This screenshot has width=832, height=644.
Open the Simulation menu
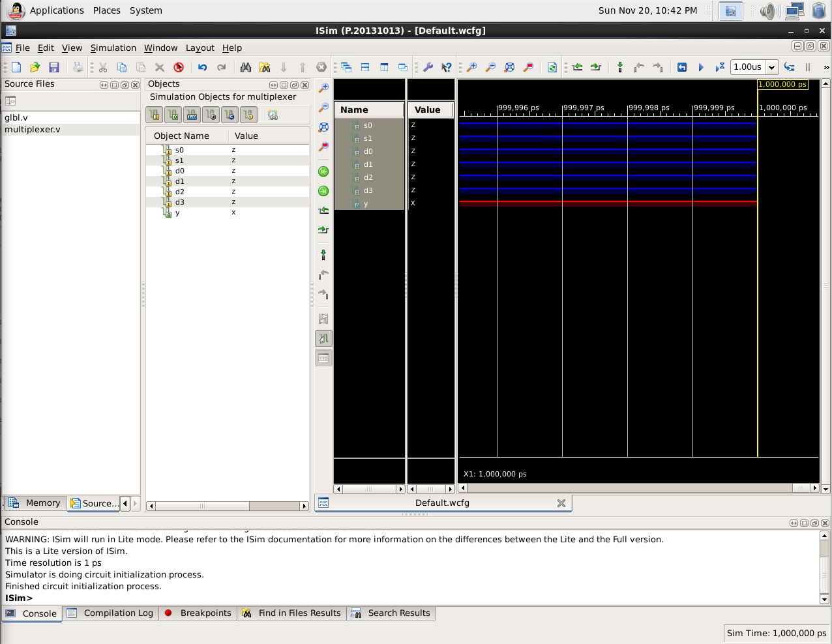[x=113, y=48]
